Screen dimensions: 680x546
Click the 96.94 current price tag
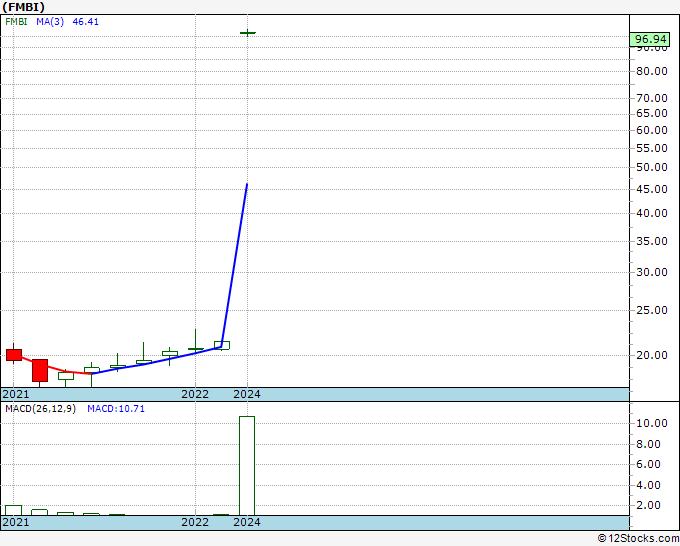(650, 39)
